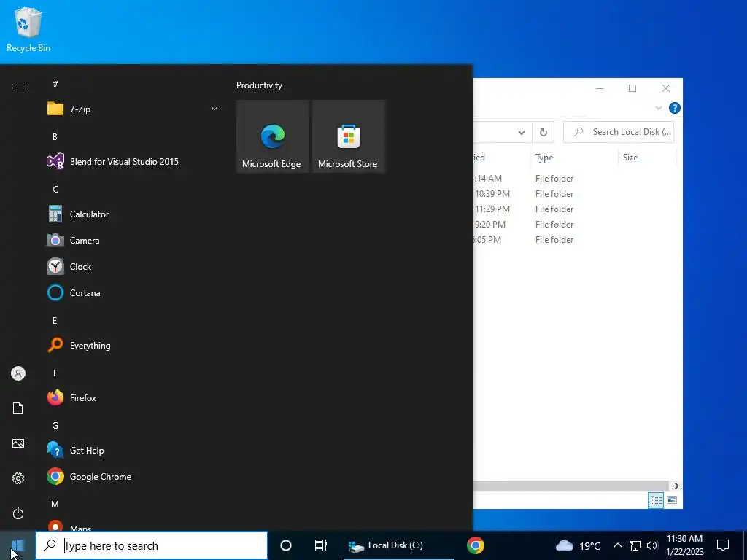Switch to Local Disk (C:) taskbar window

399,545
